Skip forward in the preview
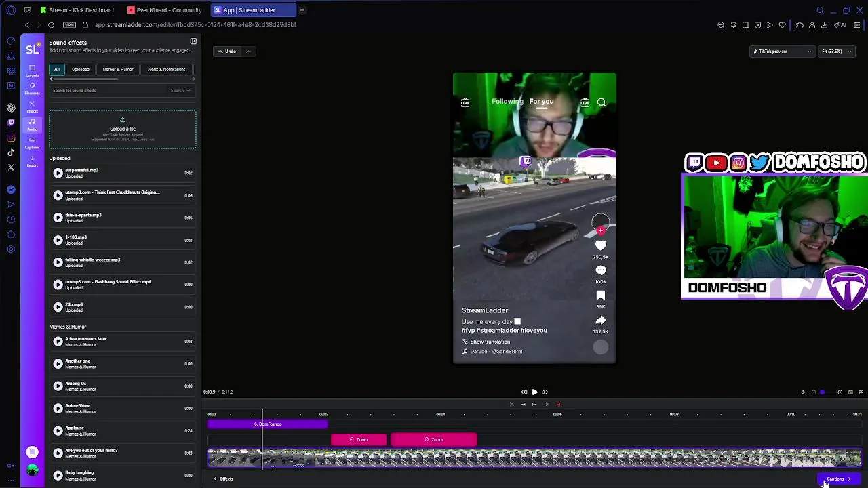Viewport: 868px width, 488px height. tap(545, 392)
